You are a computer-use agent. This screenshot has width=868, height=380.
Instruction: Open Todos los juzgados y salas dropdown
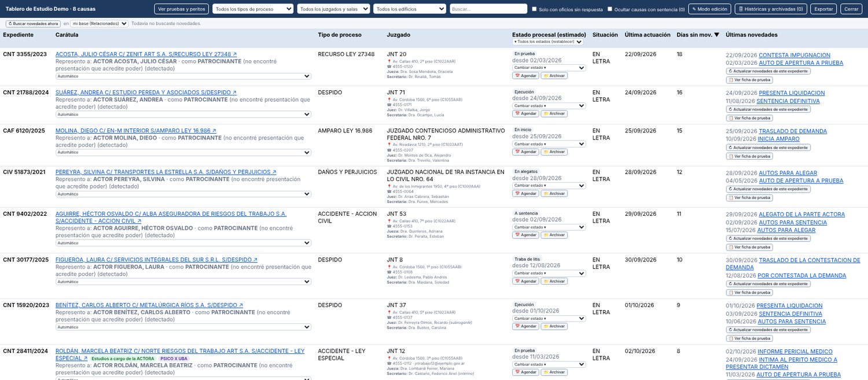333,9
